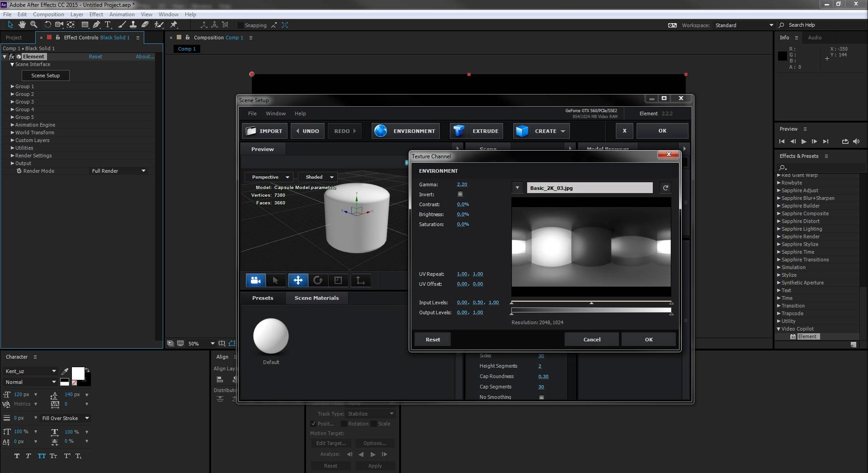Switch to Scene Materials tab

point(316,298)
